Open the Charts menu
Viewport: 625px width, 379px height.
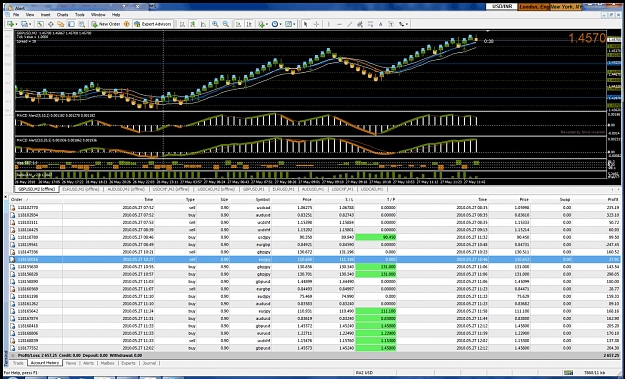pyautogui.click(x=63, y=14)
